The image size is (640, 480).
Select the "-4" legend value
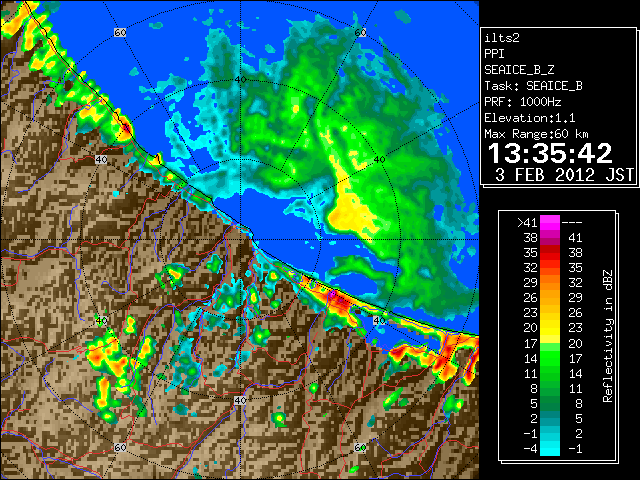pyautogui.click(x=530, y=448)
